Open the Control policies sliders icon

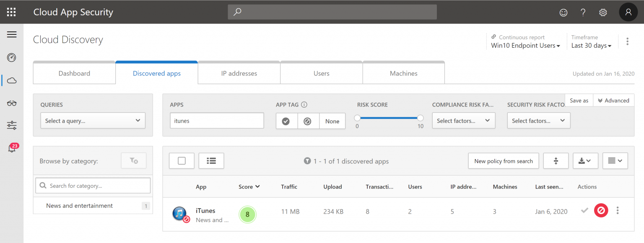(12, 125)
